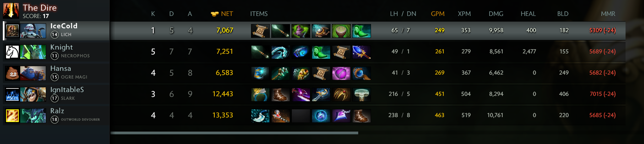The height and width of the screenshot is (144, 644).
Task: Click the Outworld Devourer hero portrait
Action: pyautogui.click(x=33, y=116)
